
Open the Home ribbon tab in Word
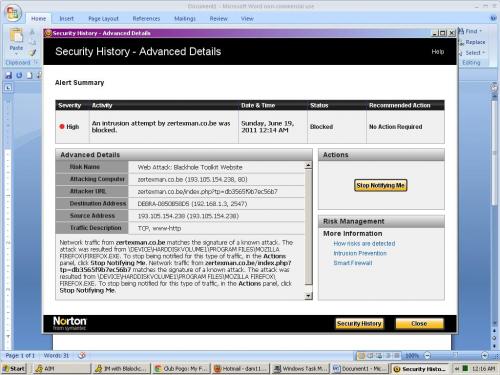[x=38, y=19]
